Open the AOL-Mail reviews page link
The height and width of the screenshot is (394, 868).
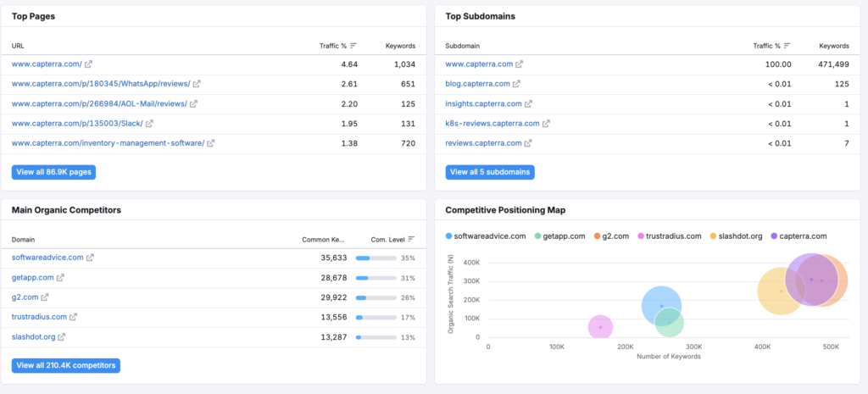tap(99, 103)
